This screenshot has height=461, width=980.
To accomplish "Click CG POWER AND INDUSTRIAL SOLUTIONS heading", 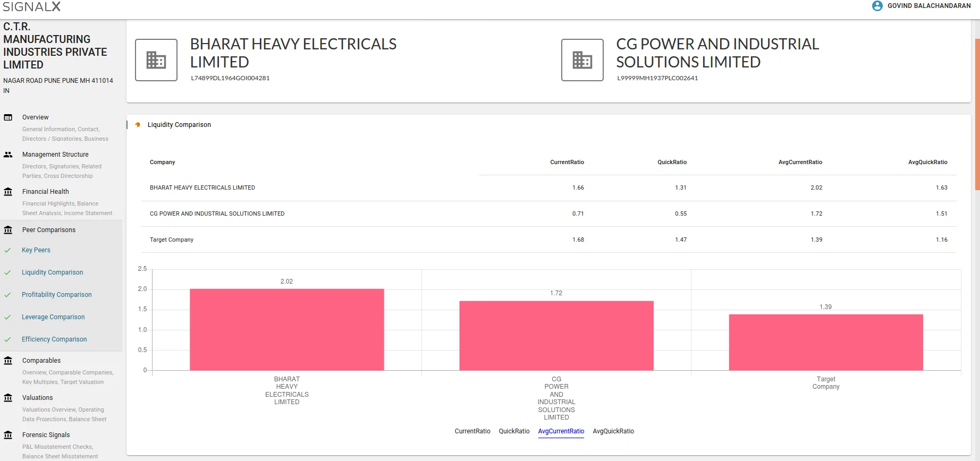I will pyautogui.click(x=717, y=53).
